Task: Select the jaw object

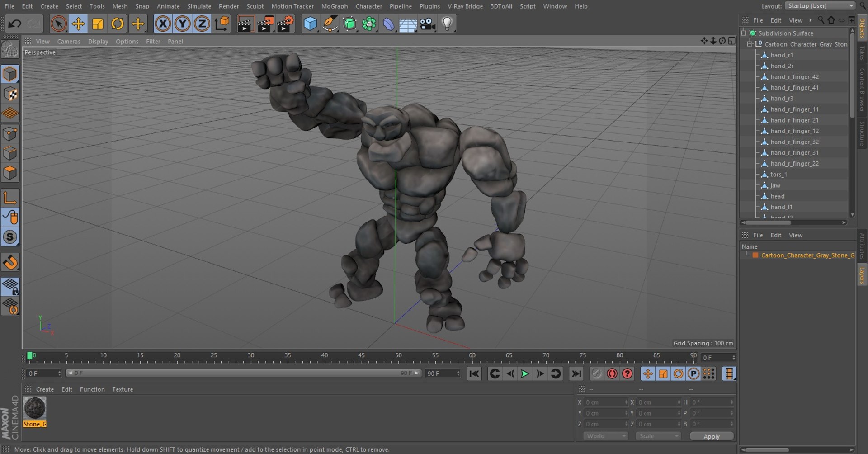Action: pos(775,185)
